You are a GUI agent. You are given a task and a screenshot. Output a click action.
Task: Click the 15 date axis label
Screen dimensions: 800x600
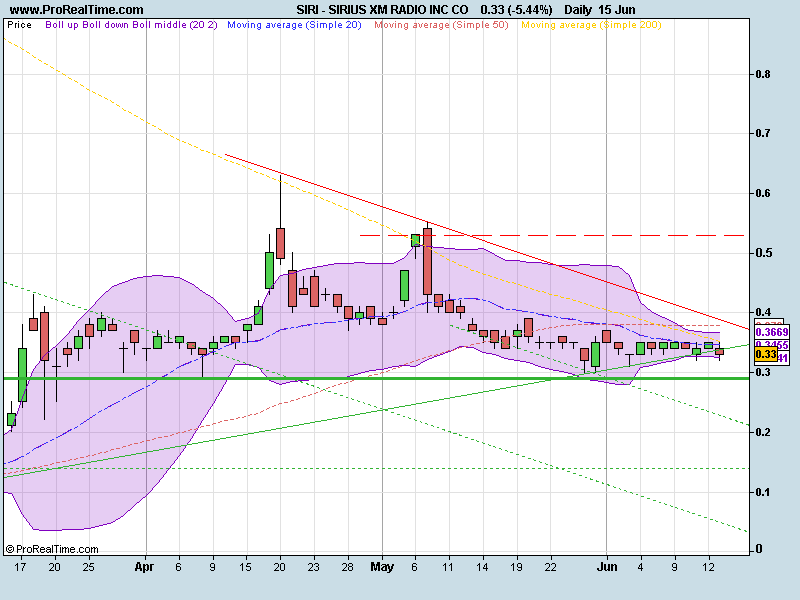pos(245,567)
